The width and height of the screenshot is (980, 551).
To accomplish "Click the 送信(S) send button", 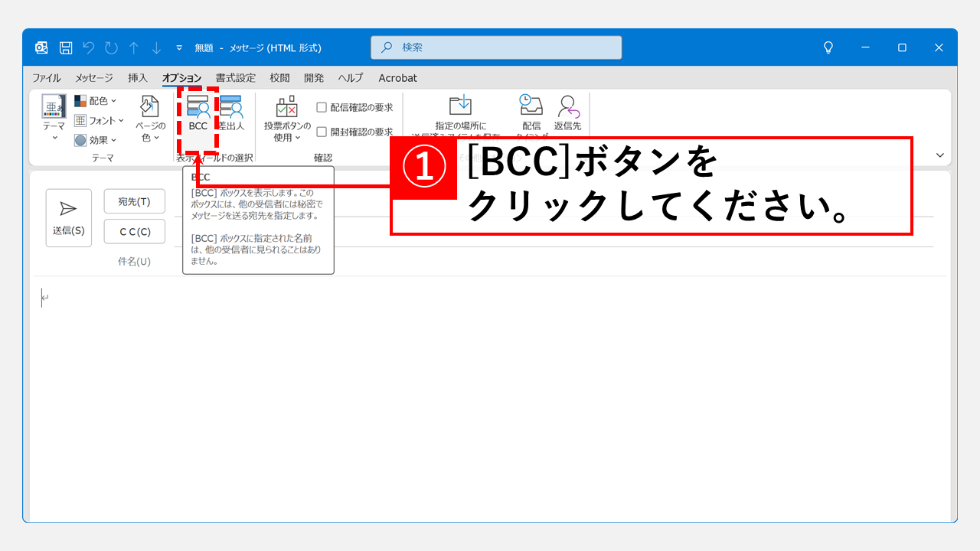I will [68, 217].
